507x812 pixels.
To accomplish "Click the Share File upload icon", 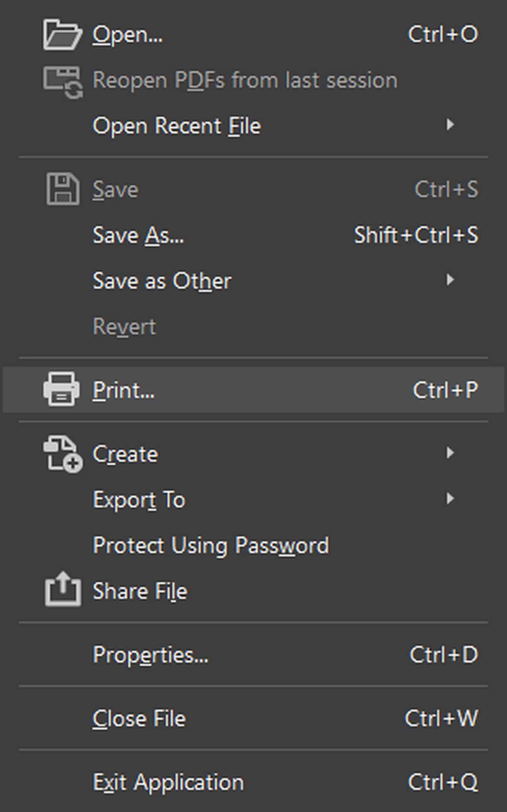I will pyautogui.click(x=63, y=589).
